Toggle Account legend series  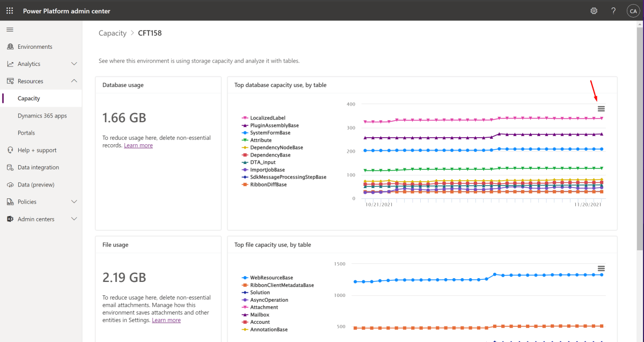(256, 322)
